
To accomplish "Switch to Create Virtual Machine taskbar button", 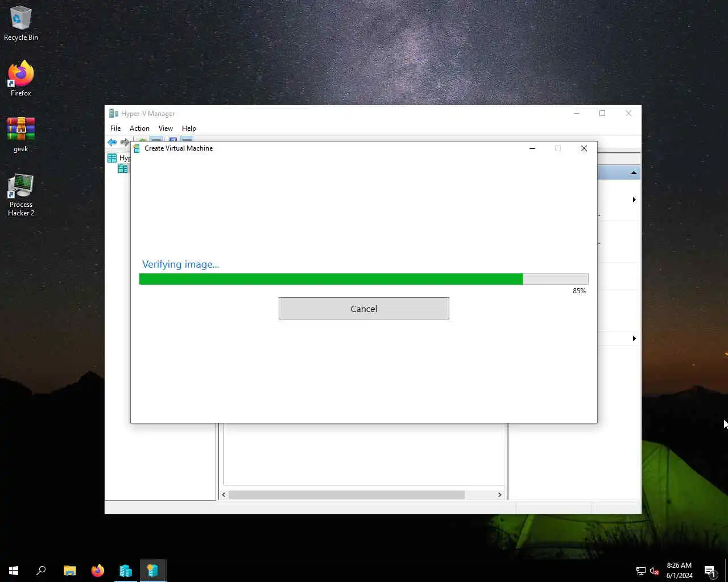I will coord(152,570).
